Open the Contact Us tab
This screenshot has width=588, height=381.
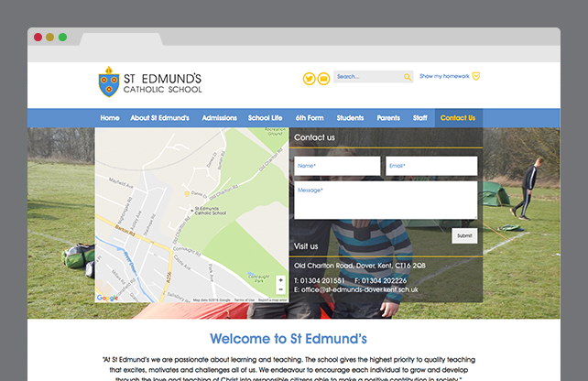click(x=458, y=118)
